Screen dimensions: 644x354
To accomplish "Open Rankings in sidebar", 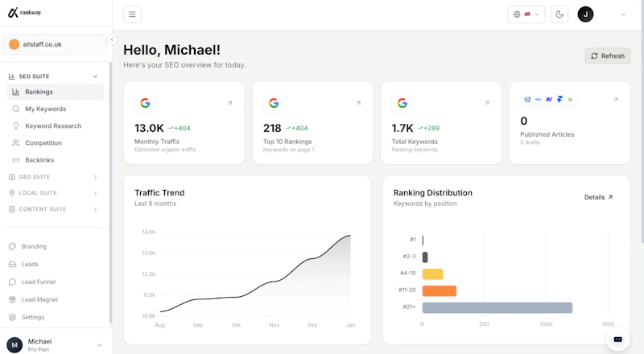I will pos(55,92).
